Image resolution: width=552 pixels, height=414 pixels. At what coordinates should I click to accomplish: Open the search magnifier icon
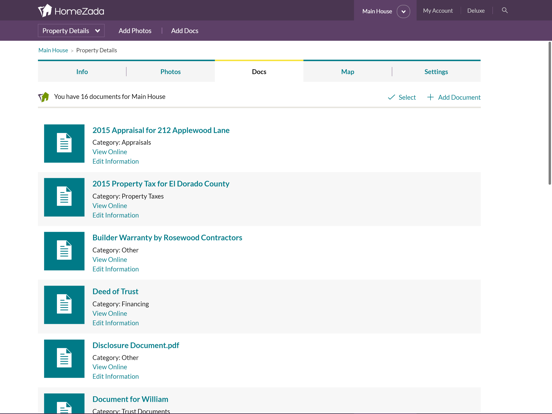[504, 10]
